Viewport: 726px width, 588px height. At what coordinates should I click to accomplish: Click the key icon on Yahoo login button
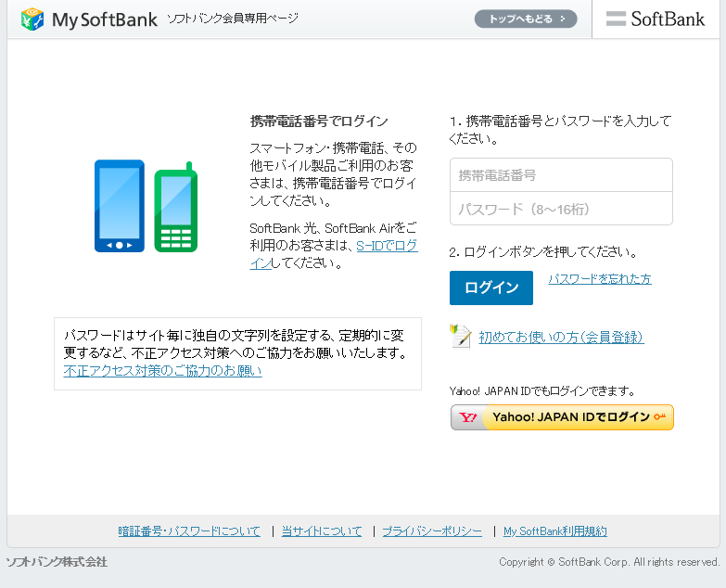(660, 417)
